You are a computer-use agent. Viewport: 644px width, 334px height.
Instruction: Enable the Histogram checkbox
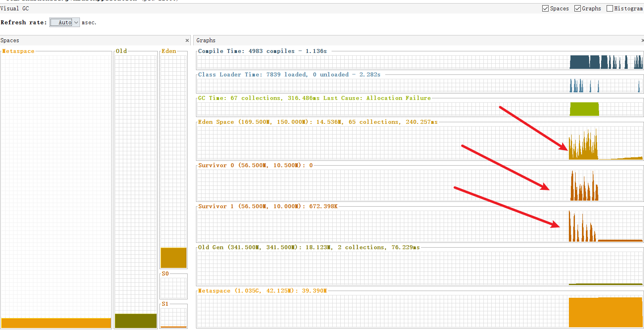click(x=610, y=8)
